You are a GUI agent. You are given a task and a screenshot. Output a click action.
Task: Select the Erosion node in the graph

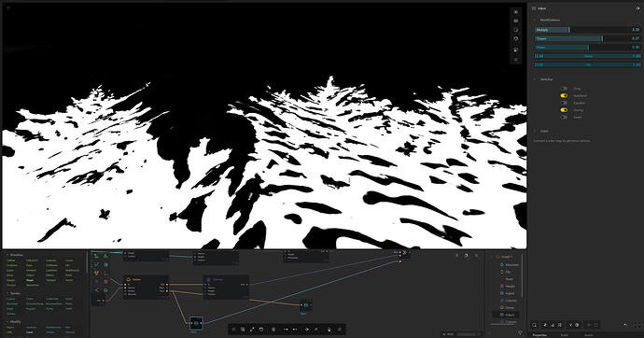[x=147, y=287]
